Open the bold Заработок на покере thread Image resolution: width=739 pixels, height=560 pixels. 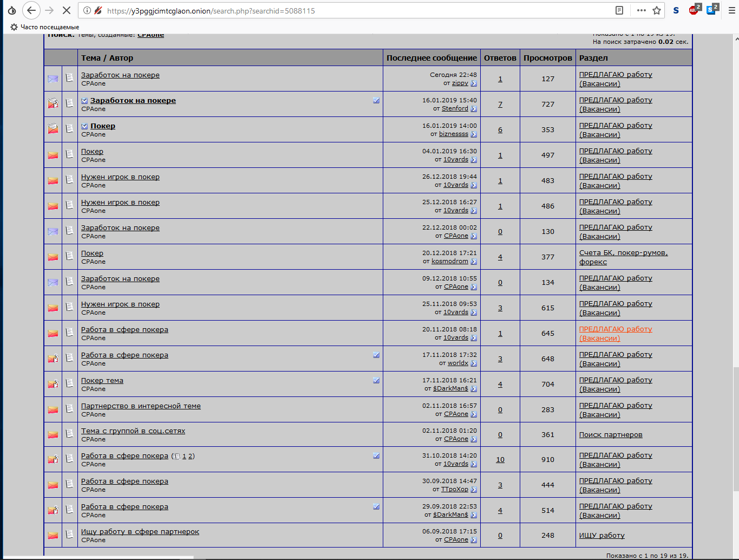133,100
